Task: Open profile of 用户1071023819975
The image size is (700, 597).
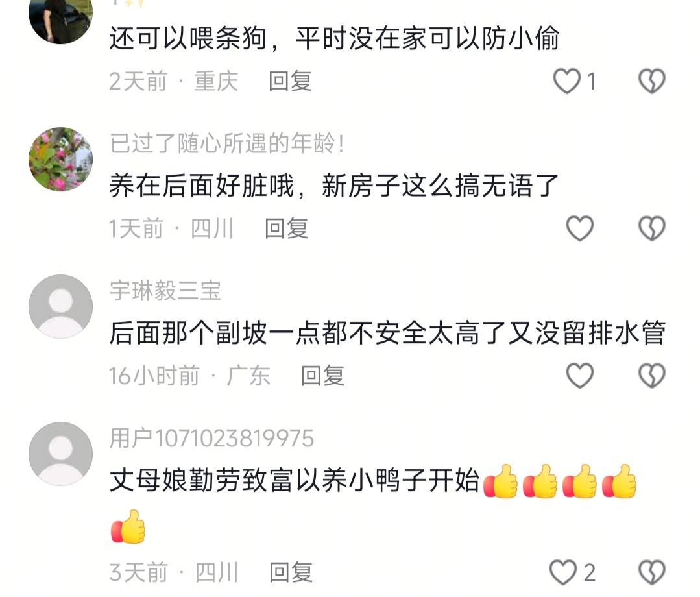Action: (211, 438)
